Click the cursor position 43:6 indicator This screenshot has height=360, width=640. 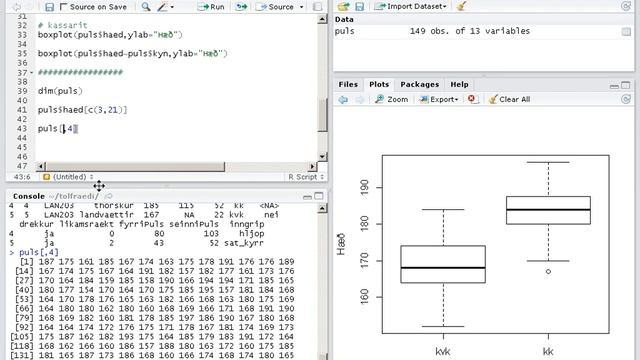(22, 177)
